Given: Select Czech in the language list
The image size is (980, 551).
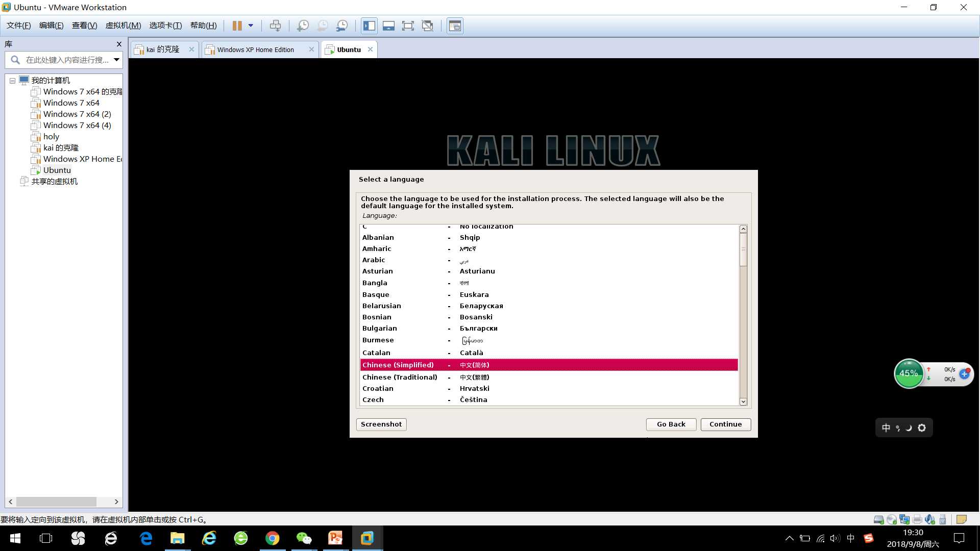Looking at the screenshot, I should (549, 400).
